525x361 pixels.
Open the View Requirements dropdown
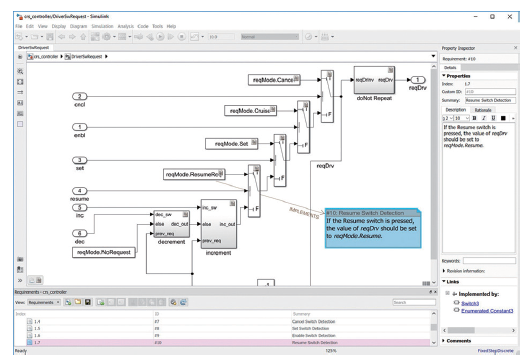pos(44,302)
